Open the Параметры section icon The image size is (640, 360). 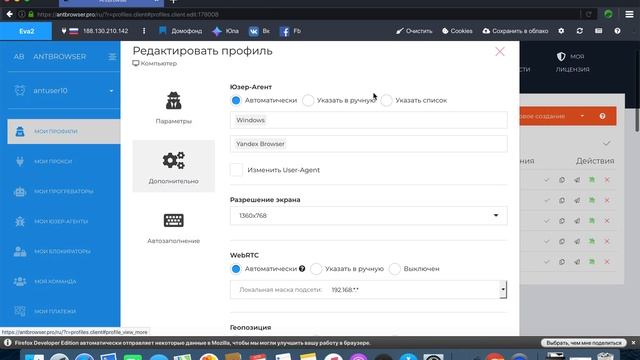(x=173, y=101)
